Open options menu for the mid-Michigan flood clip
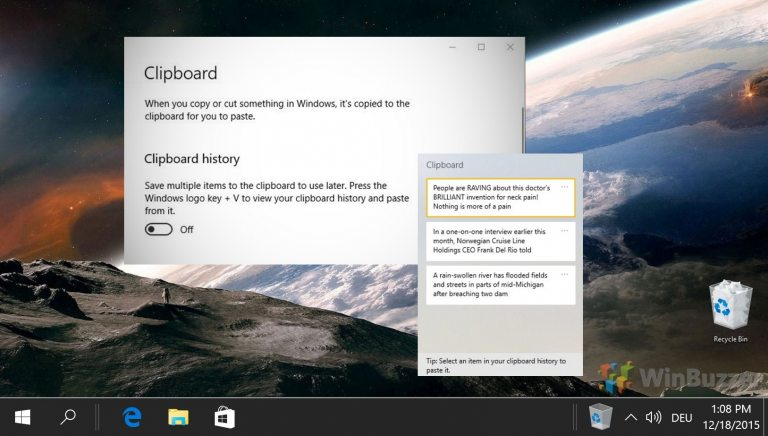The height and width of the screenshot is (436, 768). [565, 274]
